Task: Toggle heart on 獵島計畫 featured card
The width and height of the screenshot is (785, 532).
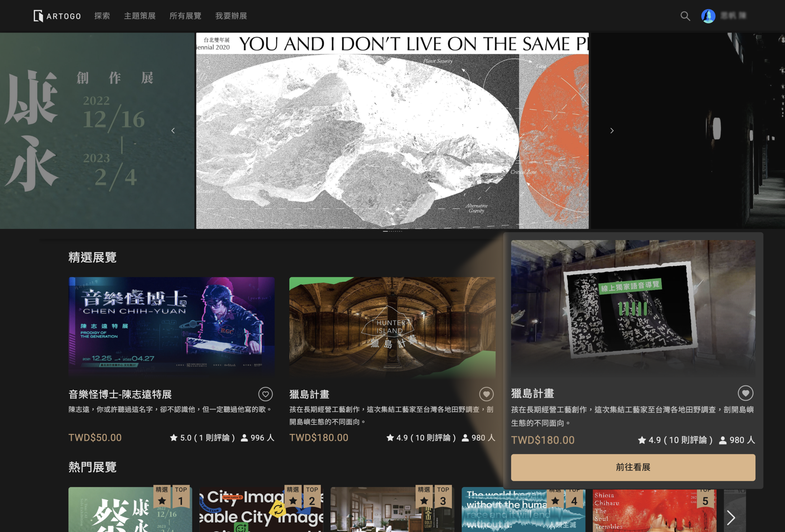Action: [486, 394]
